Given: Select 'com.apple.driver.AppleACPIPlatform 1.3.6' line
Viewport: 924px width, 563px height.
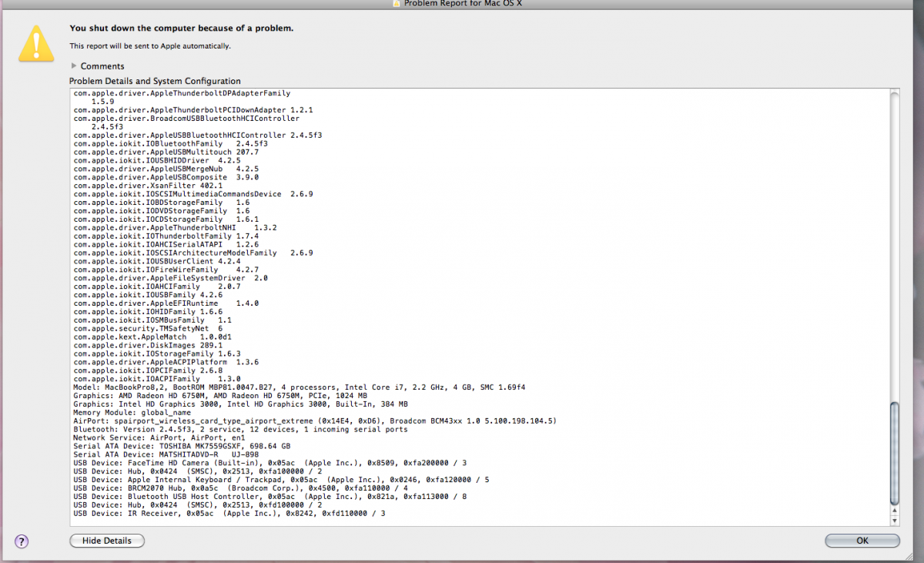Looking at the screenshot, I should click(166, 362).
